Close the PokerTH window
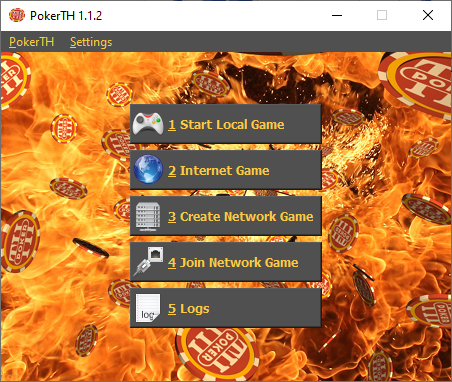This screenshot has height=382, width=452. pyautogui.click(x=428, y=15)
